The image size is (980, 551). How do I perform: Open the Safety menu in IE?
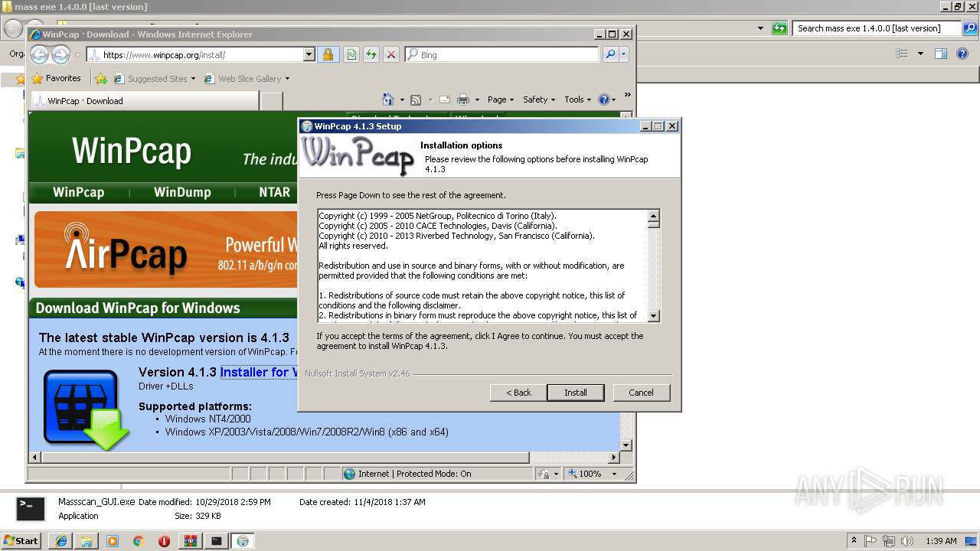pyautogui.click(x=539, y=99)
